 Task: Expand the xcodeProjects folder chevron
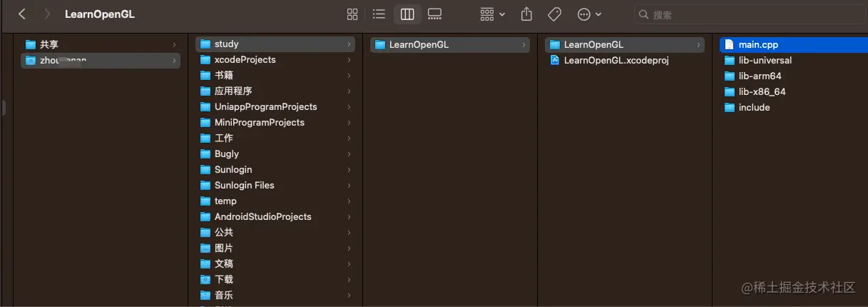click(x=349, y=60)
